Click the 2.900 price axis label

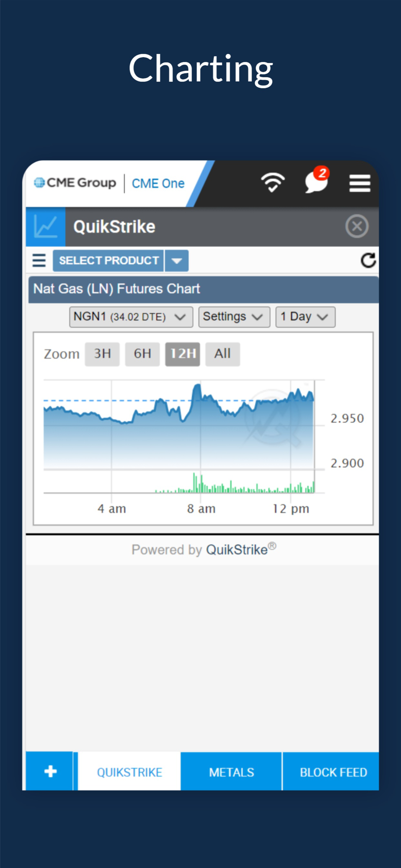(347, 463)
